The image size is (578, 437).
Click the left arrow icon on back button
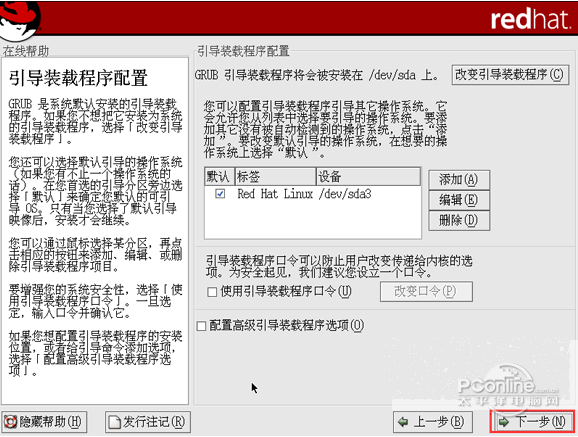pos(403,422)
